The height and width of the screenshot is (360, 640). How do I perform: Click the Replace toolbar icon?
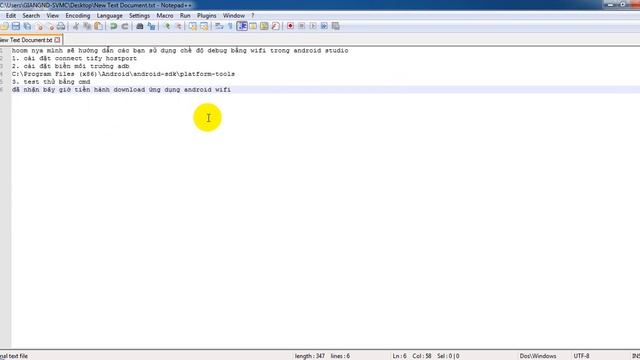(x=151, y=26)
